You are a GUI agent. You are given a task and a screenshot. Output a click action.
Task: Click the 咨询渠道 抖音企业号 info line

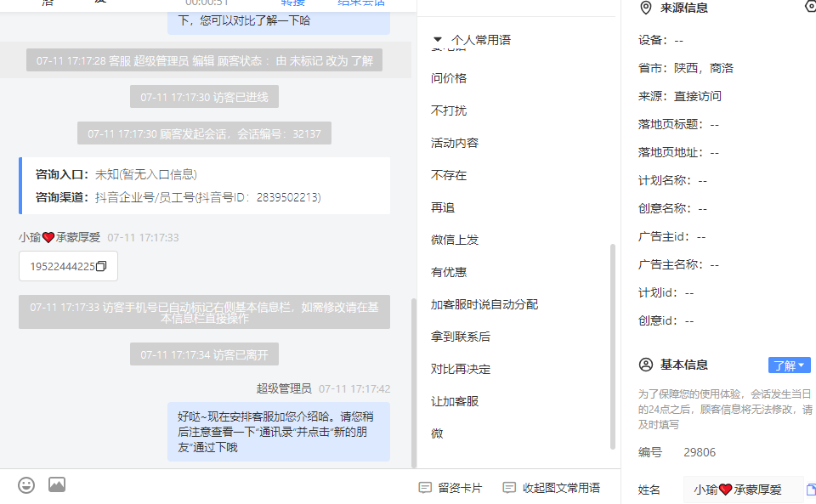pos(178,197)
